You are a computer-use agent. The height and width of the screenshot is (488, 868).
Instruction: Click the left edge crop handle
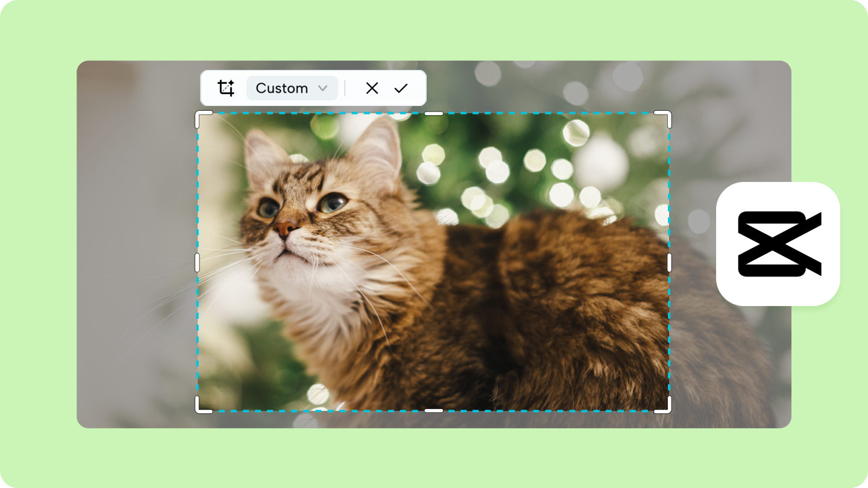coord(197,261)
